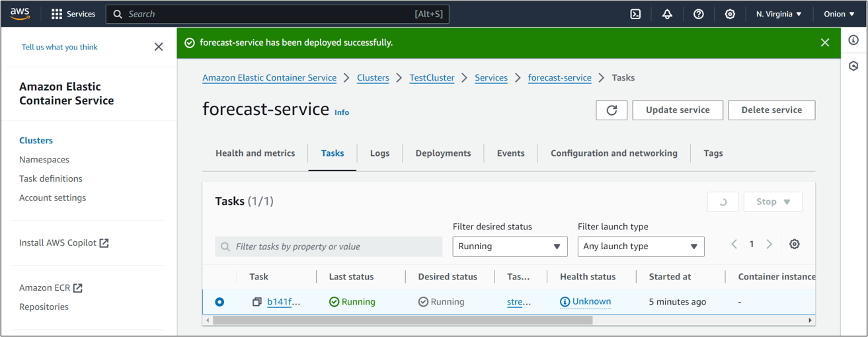Select Clusters in the sidebar
Screen dimensions: 868x337
[x=36, y=141]
